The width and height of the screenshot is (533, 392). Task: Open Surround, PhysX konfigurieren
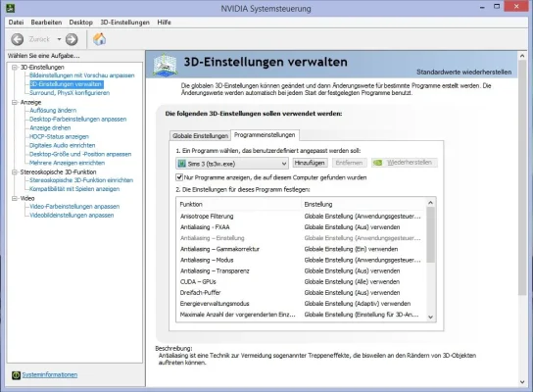click(x=70, y=93)
